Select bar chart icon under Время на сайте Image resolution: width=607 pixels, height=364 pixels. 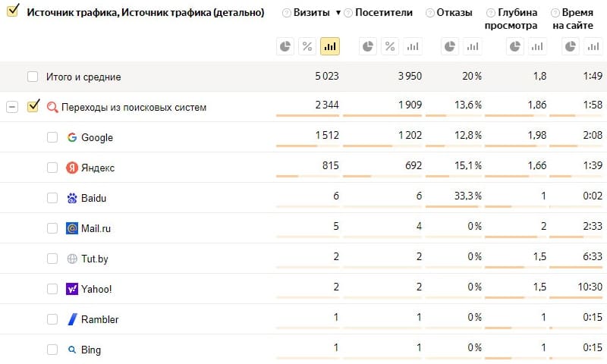click(x=593, y=46)
